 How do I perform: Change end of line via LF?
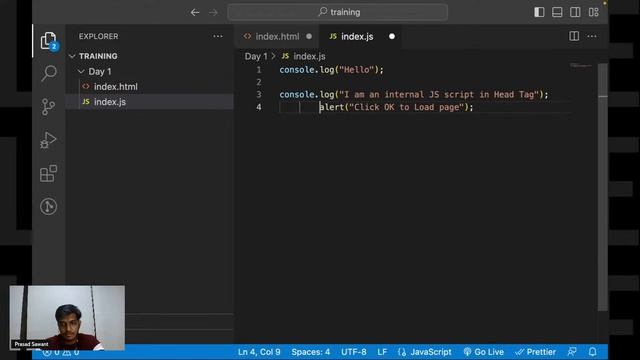(x=382, y=352)
